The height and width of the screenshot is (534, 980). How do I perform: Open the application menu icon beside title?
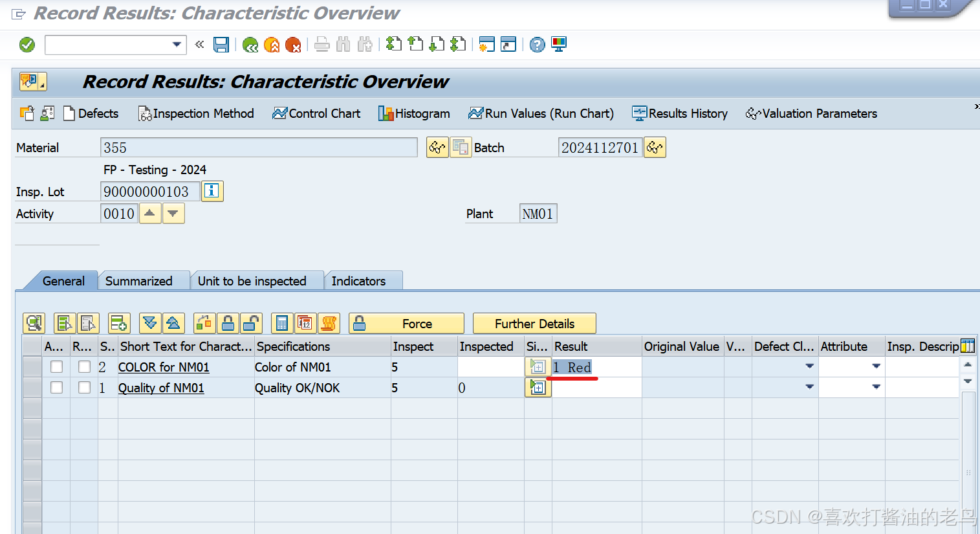[32, 82]
